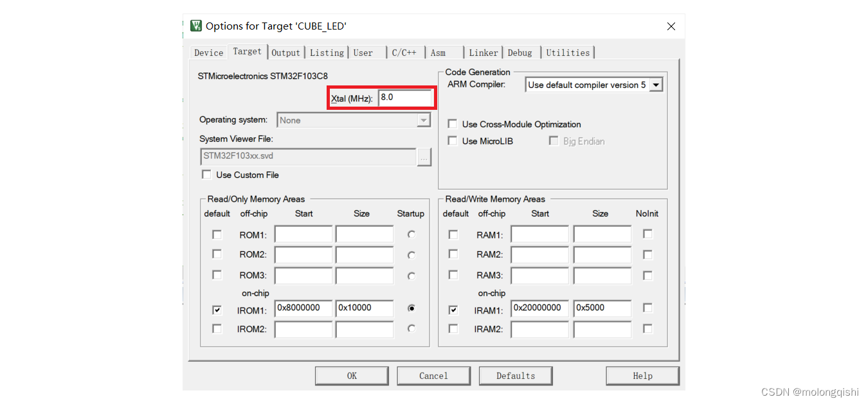
Task: Check the ROM2 default checkbox
Action: click(217, 254)
